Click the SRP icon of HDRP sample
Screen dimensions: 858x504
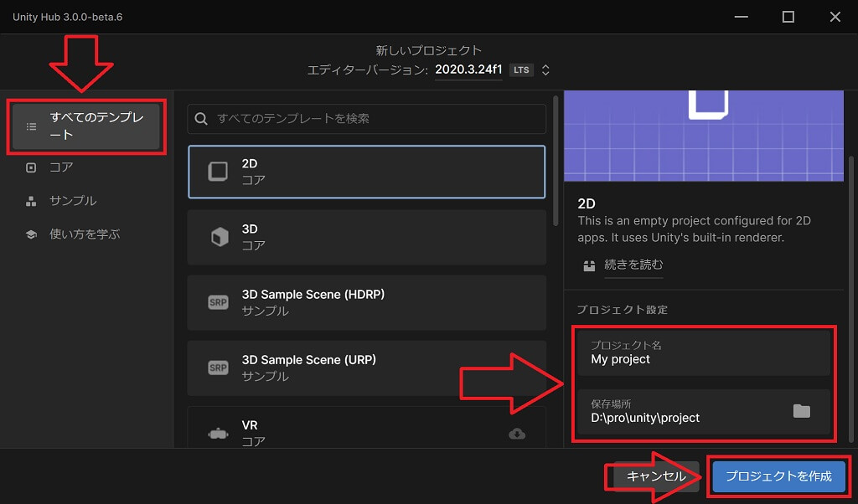(x=218, y=302)
